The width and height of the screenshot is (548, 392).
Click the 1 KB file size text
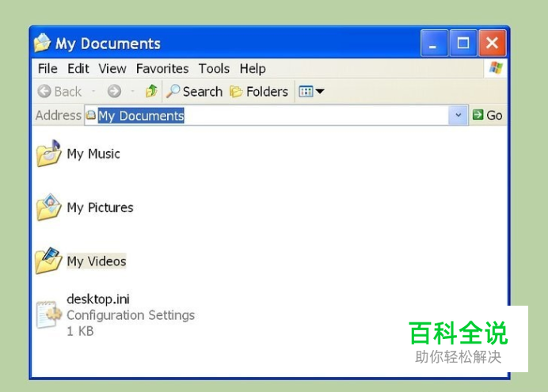click(81, 331)
